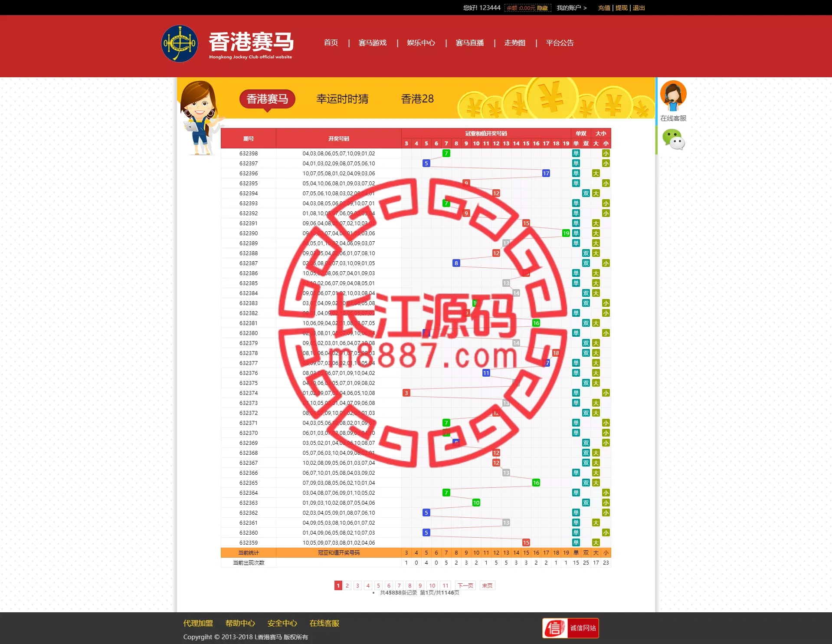Go to page 2
832x644 pixels.
point(347,585)
